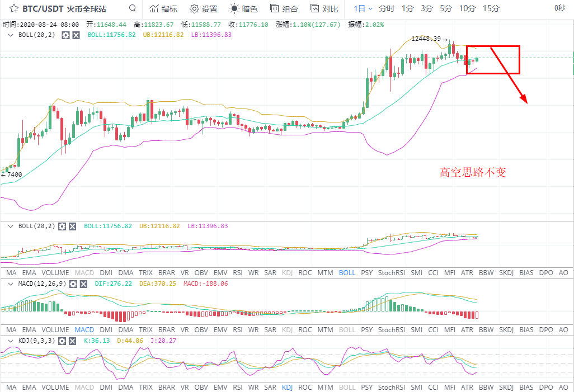
Task: Click the main chart UB:12116.82 value
Action: [x=163, y=35]
